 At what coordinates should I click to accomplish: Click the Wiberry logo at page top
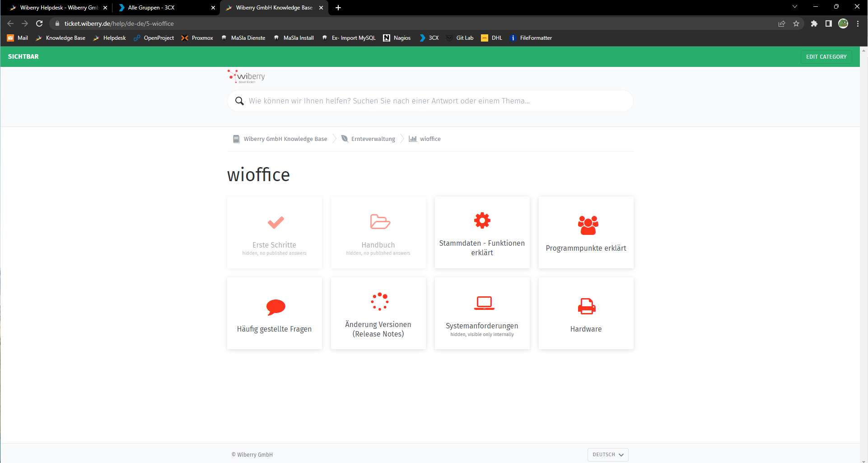click(x=246, y=76)
